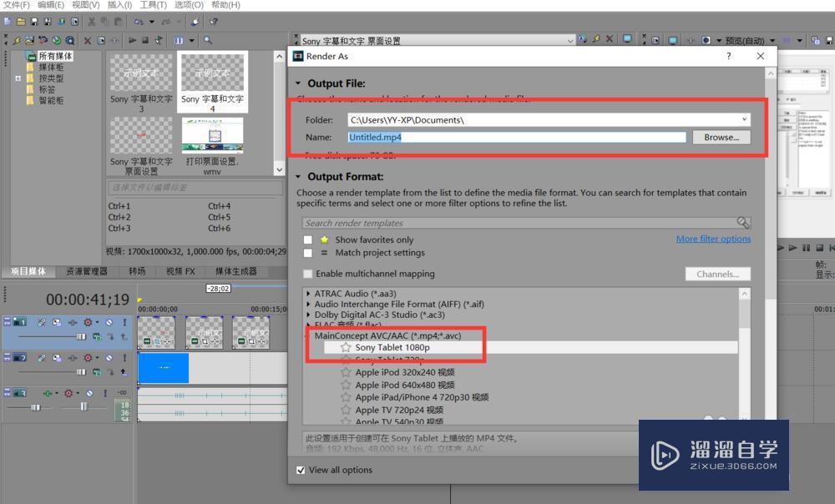Image resolution: width=835 pixels, height=504 pixels.
Task: Click the track motion icon on video track 1
Action: coord(57,323)
